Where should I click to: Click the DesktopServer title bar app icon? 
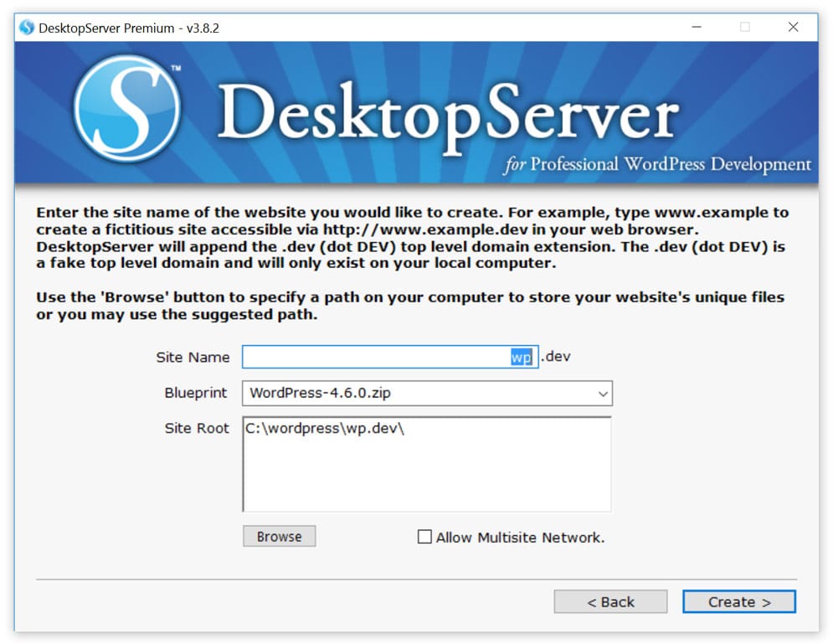[27, 28]
